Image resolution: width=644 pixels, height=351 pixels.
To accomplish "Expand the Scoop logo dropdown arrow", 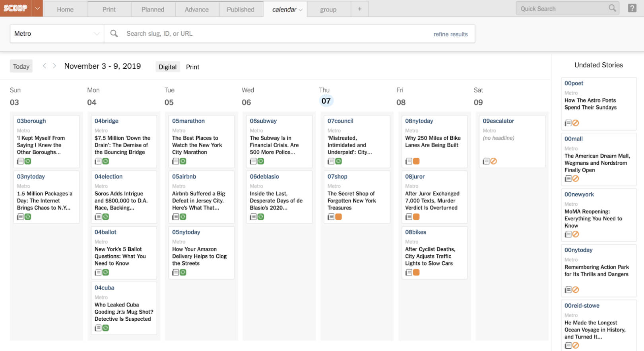I will pos(37,8).
